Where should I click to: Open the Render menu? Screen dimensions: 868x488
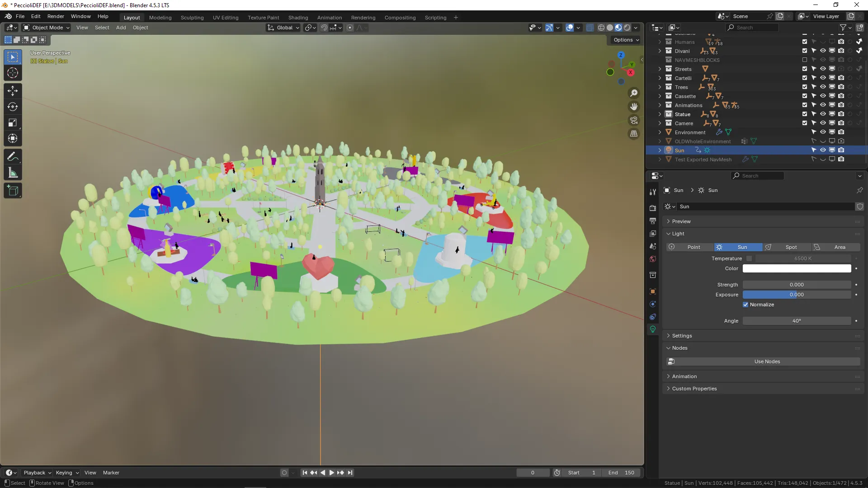click(x=56, y=16)
